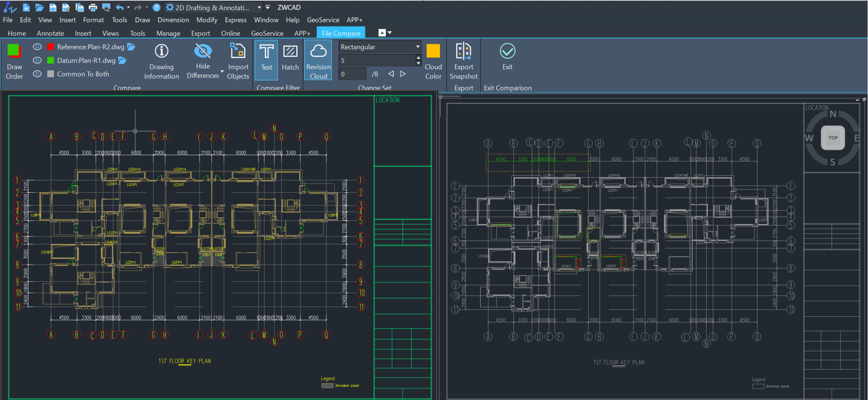Open the 2D Drafting & Annotation workspace dropdown
The width and height of the screenshot is (868, 400).
[260, 7]
